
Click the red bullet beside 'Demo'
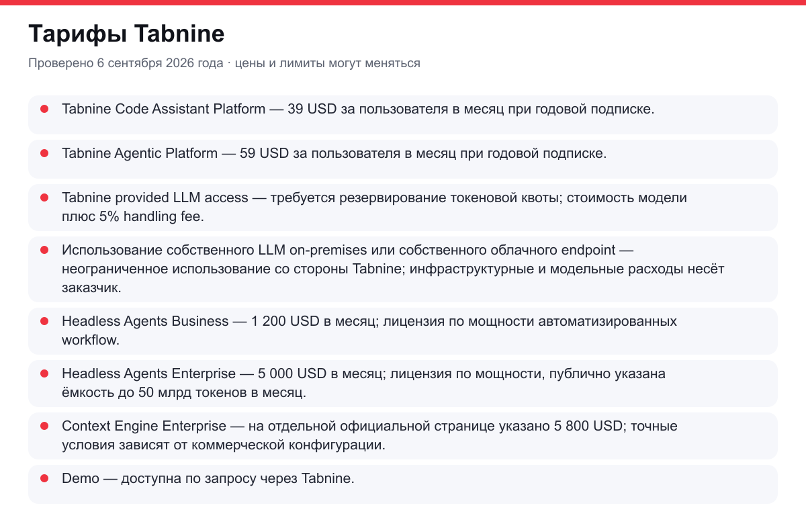click(44, 478)
